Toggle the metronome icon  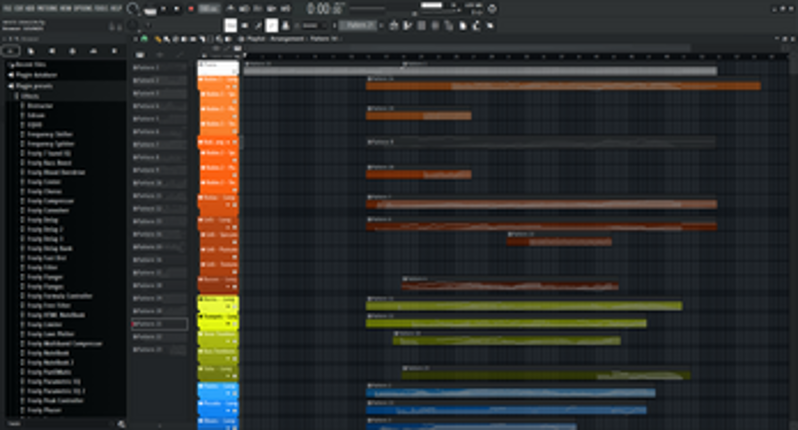coord(231,9)
